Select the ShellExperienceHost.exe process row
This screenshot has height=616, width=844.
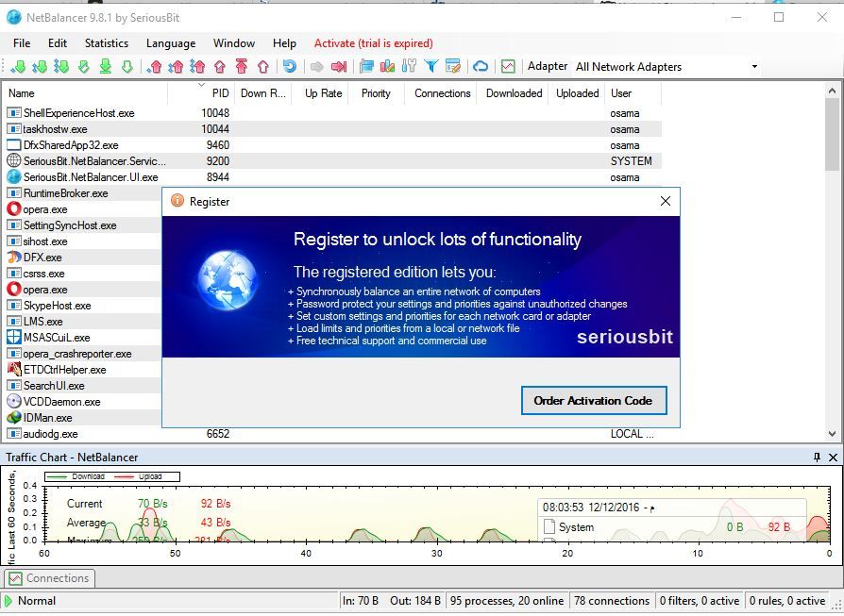332,113
